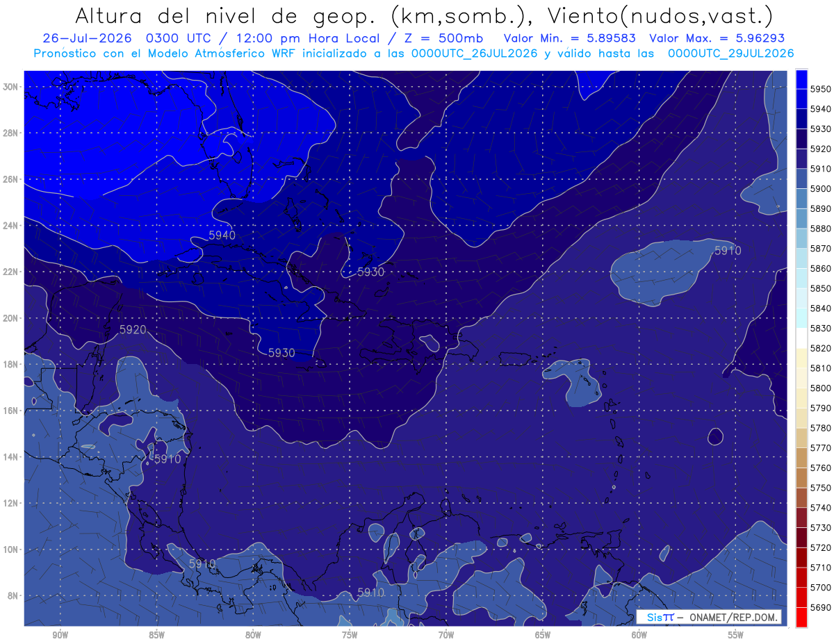
Task: Click the '5870' colorbar label
Action: tap(821, 248)
